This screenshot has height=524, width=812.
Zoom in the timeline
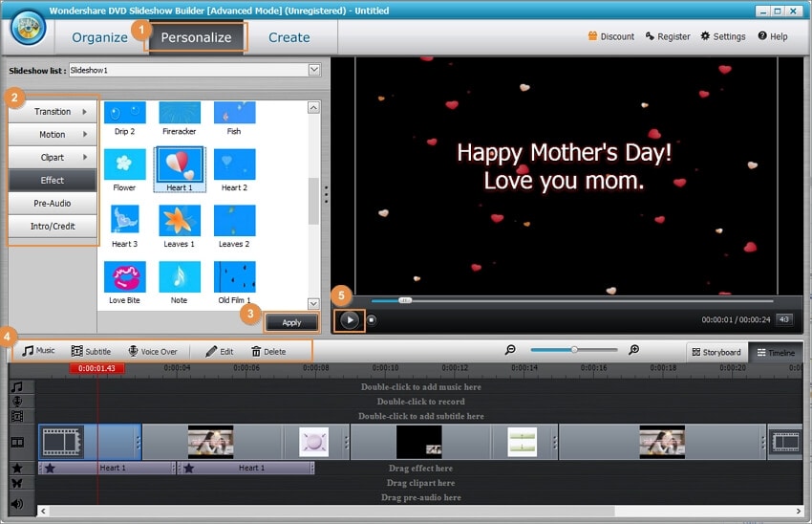[633, 350]
